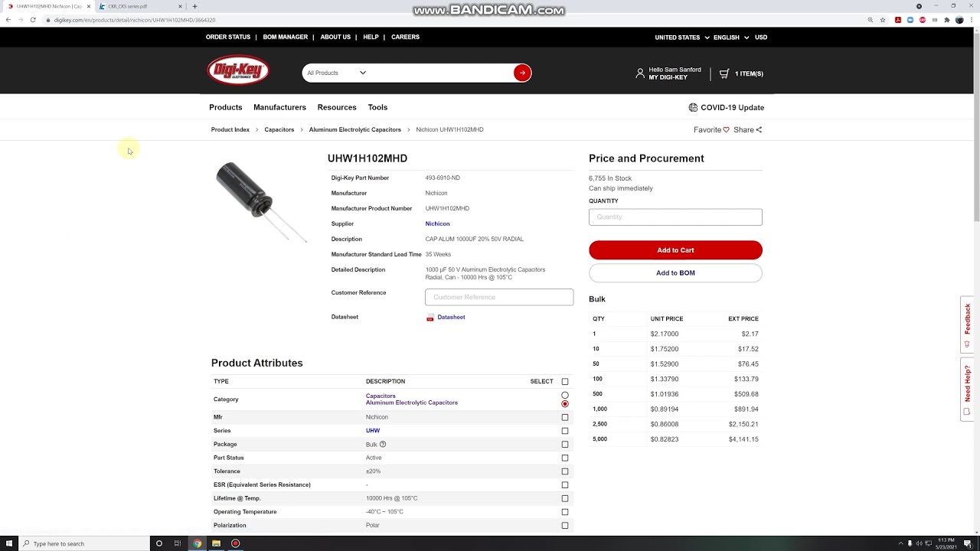This screenshot has width=980, height=551.
Task: Click the Favorite heart icon
Action: pyautogui.click(x=726, y=130)
